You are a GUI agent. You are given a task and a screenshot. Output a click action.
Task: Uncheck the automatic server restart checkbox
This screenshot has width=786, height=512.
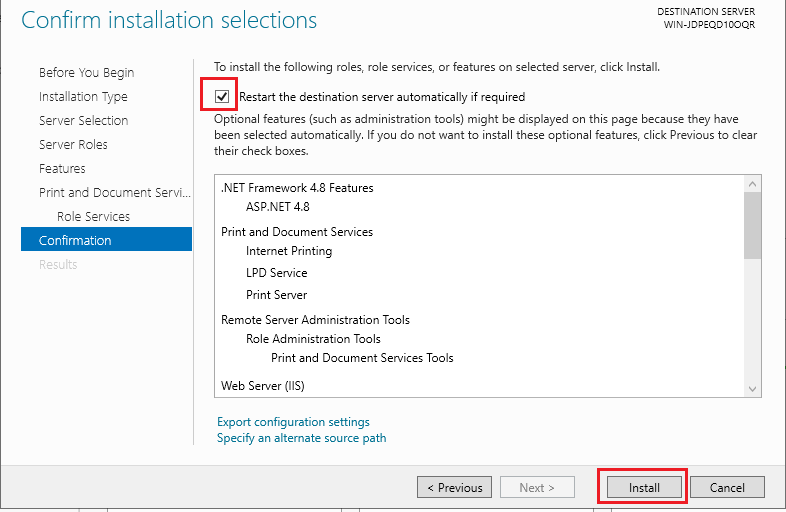tap(222, 96)
